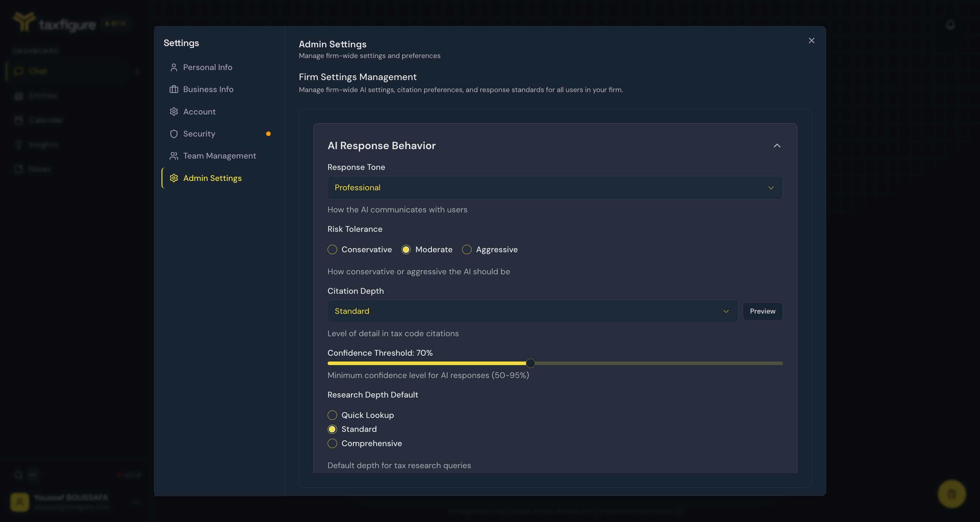Preview the citation depth setting
Image resolution: width=980 pixels, height=522 pixels.
tap(763, 312)
